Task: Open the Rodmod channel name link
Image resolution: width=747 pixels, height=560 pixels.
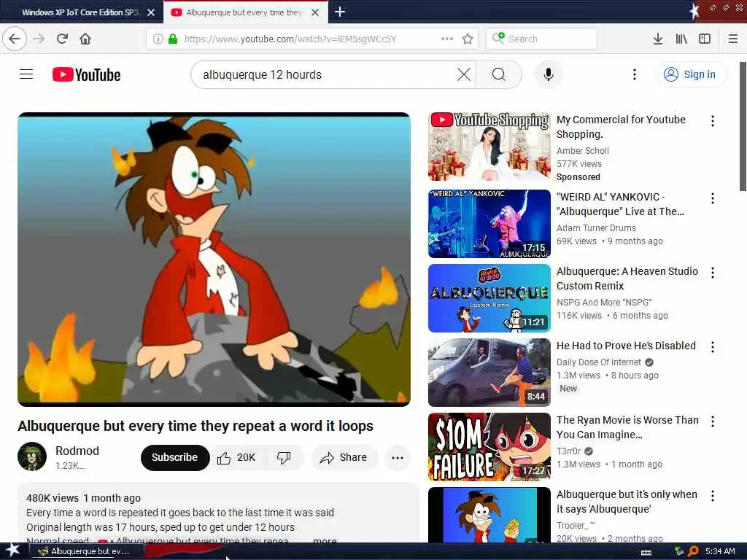Action: 77,451
